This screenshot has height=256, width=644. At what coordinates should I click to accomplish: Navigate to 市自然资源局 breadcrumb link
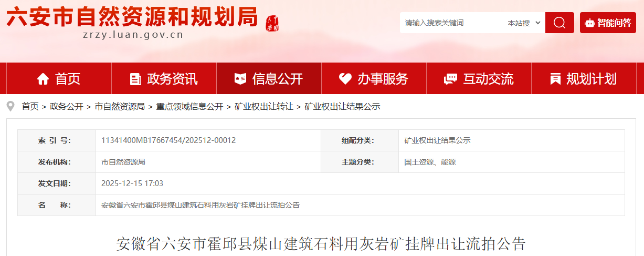(120, 107)
